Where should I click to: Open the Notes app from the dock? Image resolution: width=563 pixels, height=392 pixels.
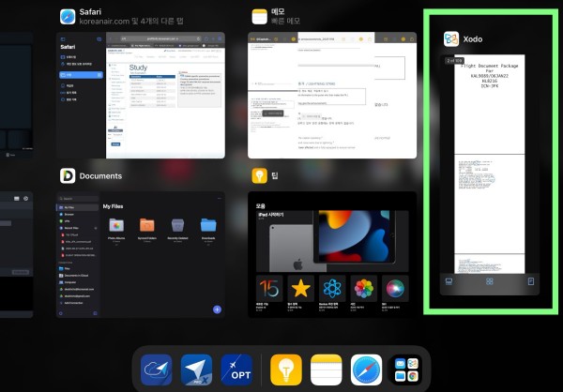point(327,369)
